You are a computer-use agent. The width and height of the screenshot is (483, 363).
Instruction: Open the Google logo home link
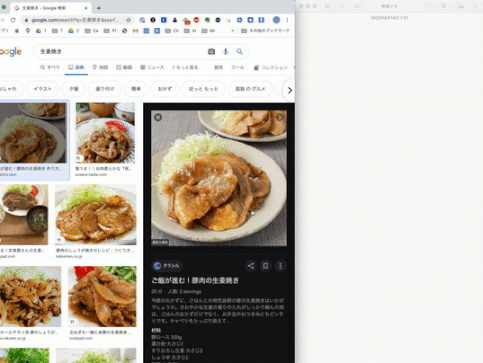click(x=11, y=52)
